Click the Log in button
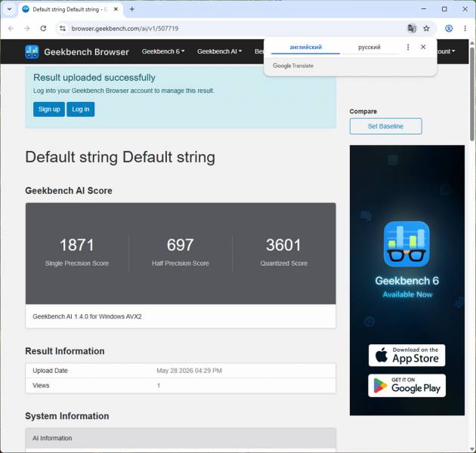Image resolution: width=476 pixels, height=453 pixels. click(80, 109)
